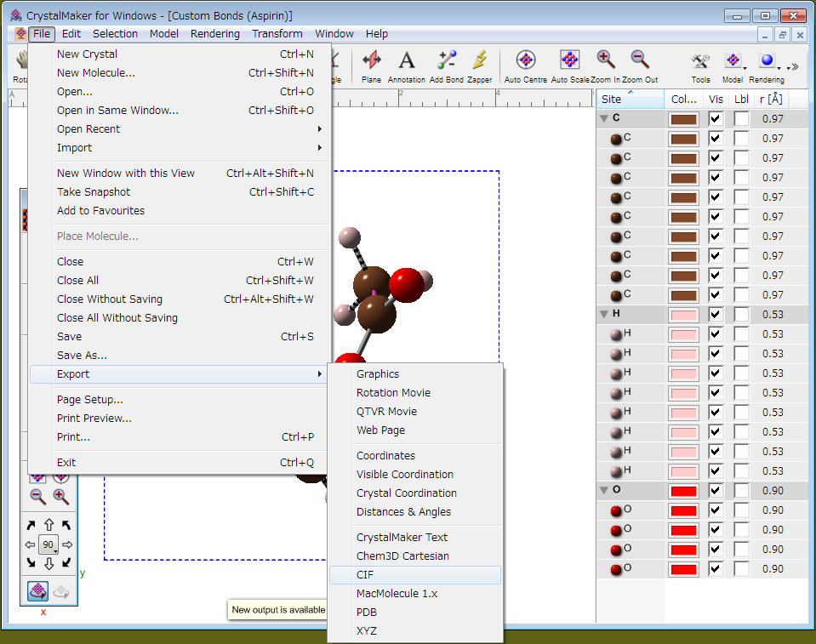Image resolution: width=816 pixels, height=644 pixels.
Task: Open the Edit menu
Action: [71, 34]
